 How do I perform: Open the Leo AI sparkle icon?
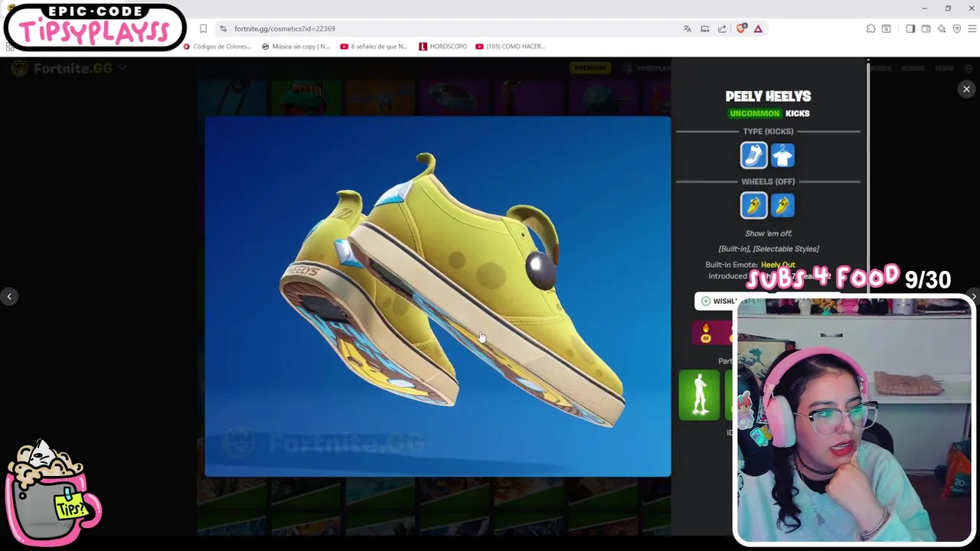click(941, 28)
